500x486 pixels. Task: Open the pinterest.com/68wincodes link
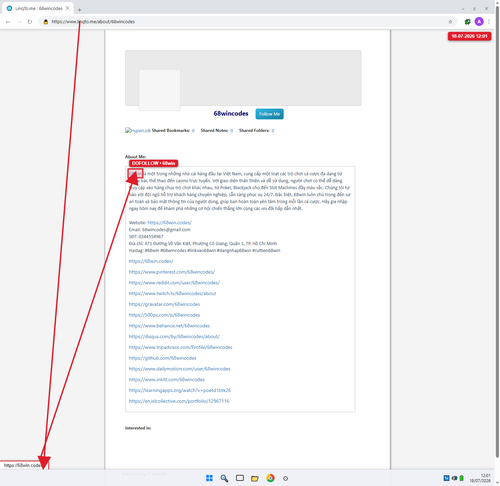point(172,272)
